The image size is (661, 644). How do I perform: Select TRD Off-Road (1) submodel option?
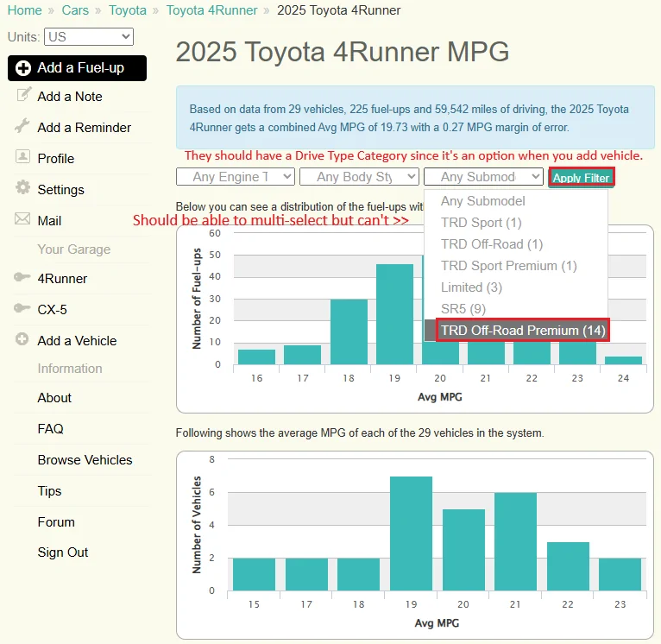pyautogui.click(x=492, y=244)
